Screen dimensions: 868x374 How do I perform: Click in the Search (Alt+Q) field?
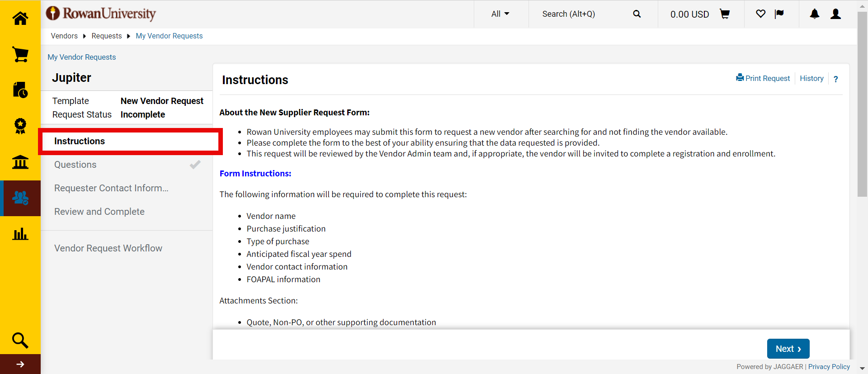pos(583,14)
